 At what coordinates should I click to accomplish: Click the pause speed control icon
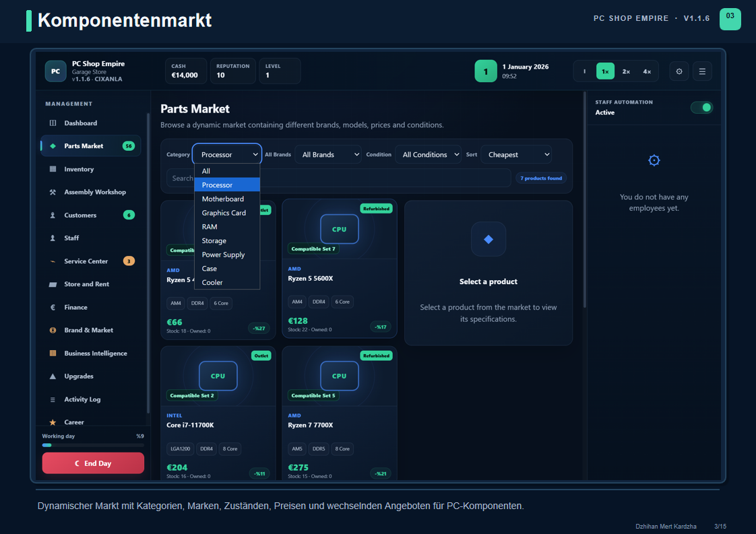coord(584,71)
